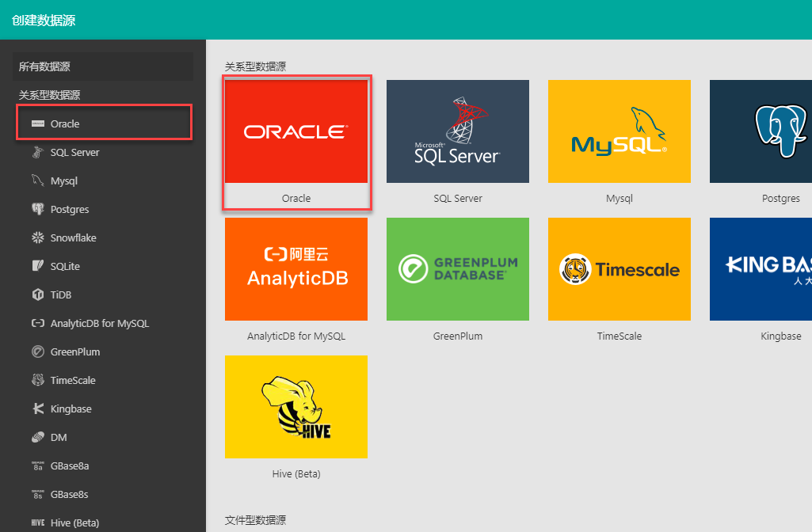812x532 pixels.
Task: Select SQL Server label in sidebar list
Action: [74, 152]
